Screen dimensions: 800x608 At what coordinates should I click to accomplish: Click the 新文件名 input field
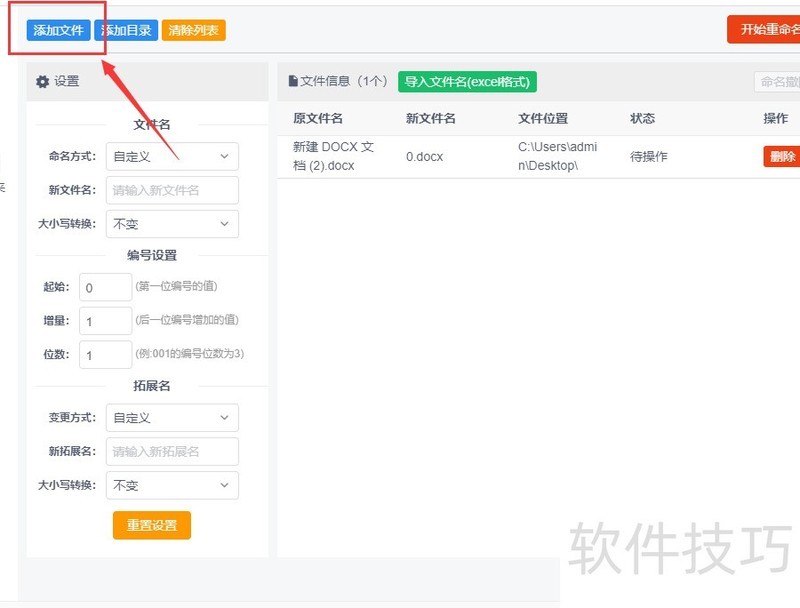pyautogui.click(x=172, y=190)
